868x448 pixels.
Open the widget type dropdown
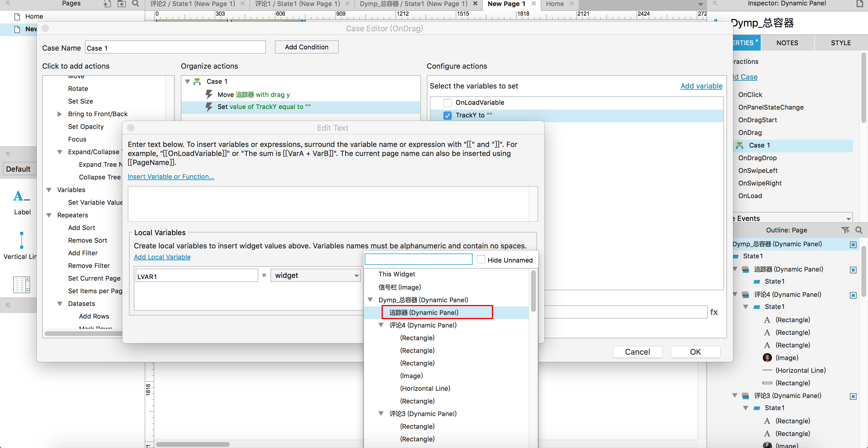click(x=315, y=275)
